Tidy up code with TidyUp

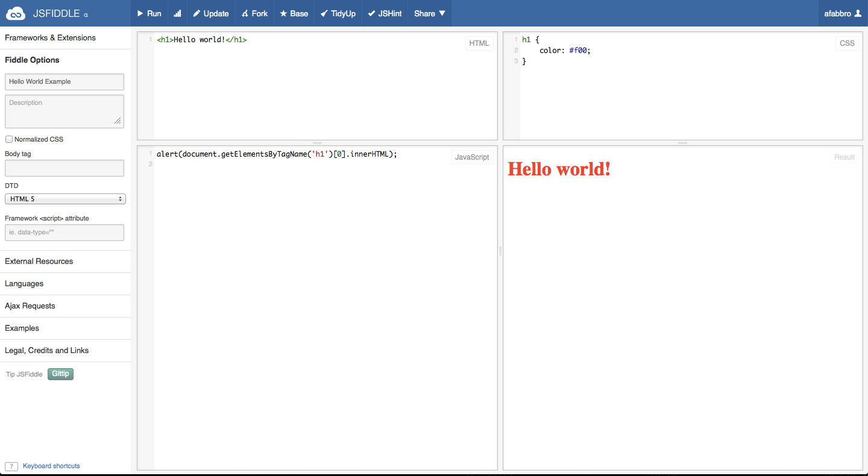pyautogui.click(x=338, y=13)
